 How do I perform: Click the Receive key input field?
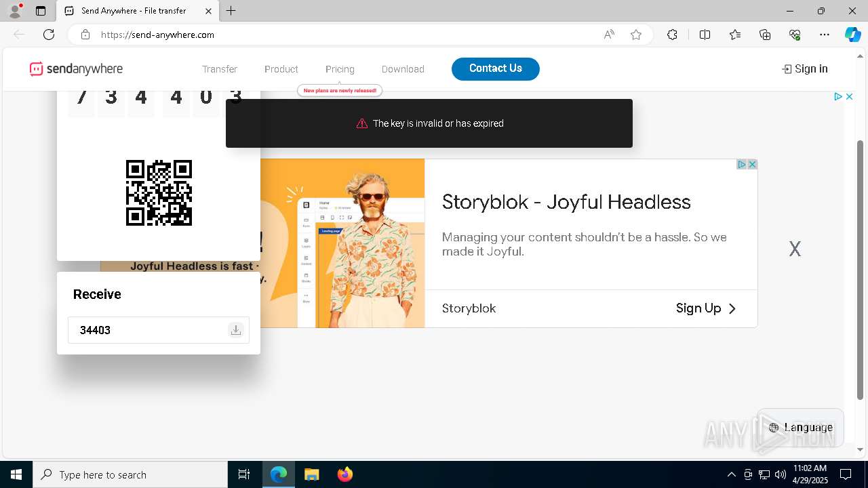point(159,330)
